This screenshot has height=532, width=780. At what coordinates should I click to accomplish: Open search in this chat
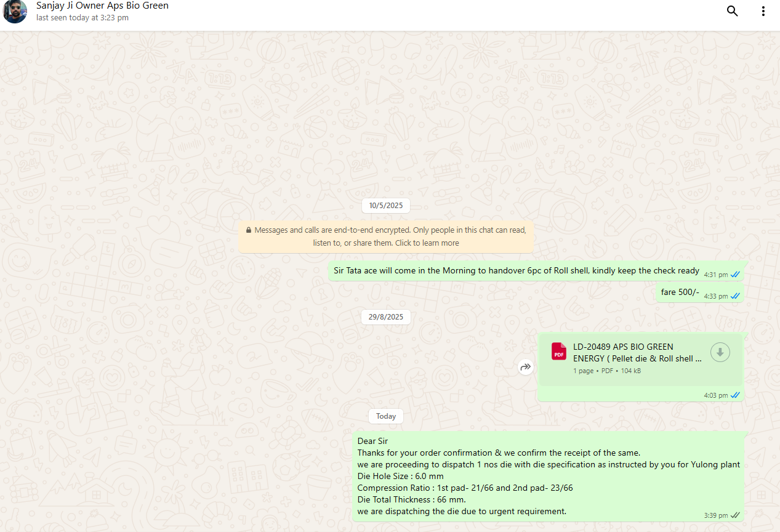(732, 11)
